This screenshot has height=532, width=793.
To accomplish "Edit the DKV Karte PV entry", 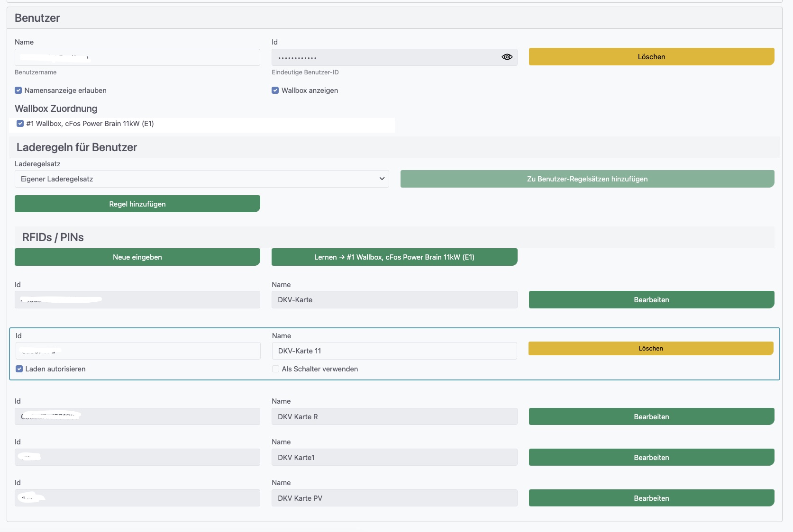I will pyautogui.click(x=651, y=498).
